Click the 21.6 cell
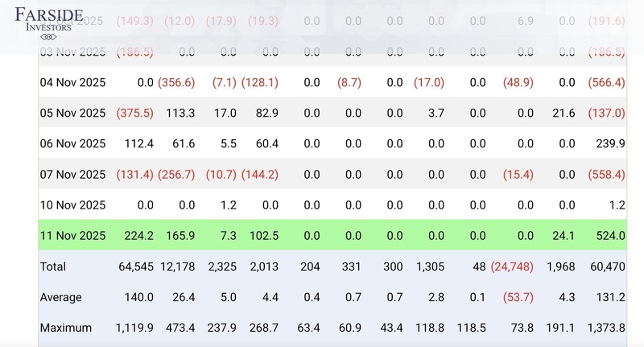Image resolution: width=644 pixels, height=347 pixels. 563,113
